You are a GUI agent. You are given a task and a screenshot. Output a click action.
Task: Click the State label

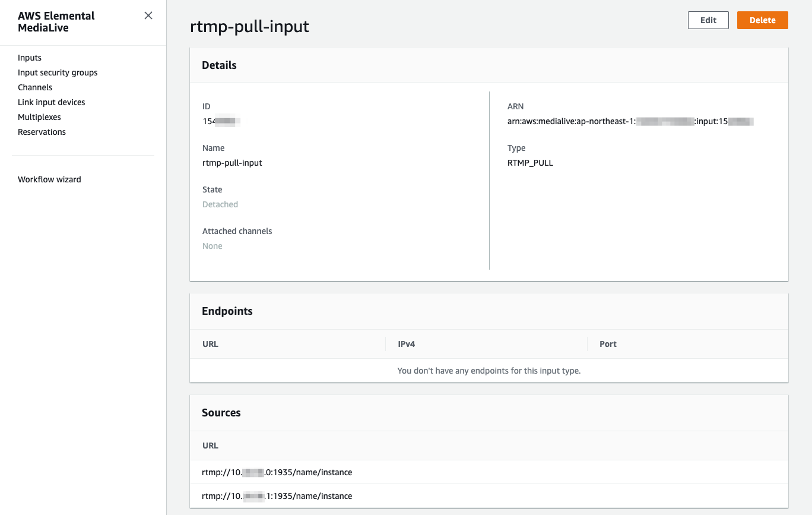[212, 189]
